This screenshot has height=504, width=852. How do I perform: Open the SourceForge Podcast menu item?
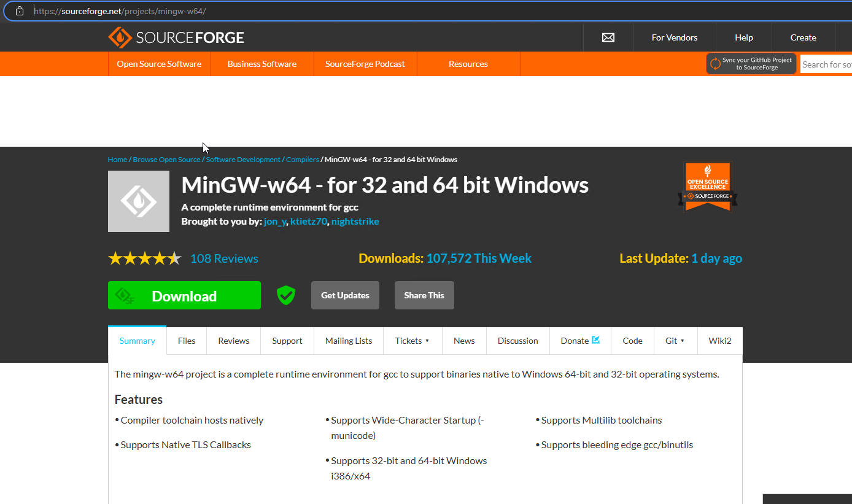click(x=365, y=64)
